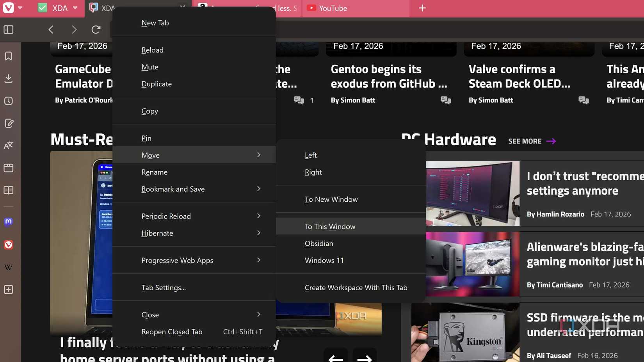Expand the Move submenu
Viewport: 644px width, 362px height.
pos(194,155)
